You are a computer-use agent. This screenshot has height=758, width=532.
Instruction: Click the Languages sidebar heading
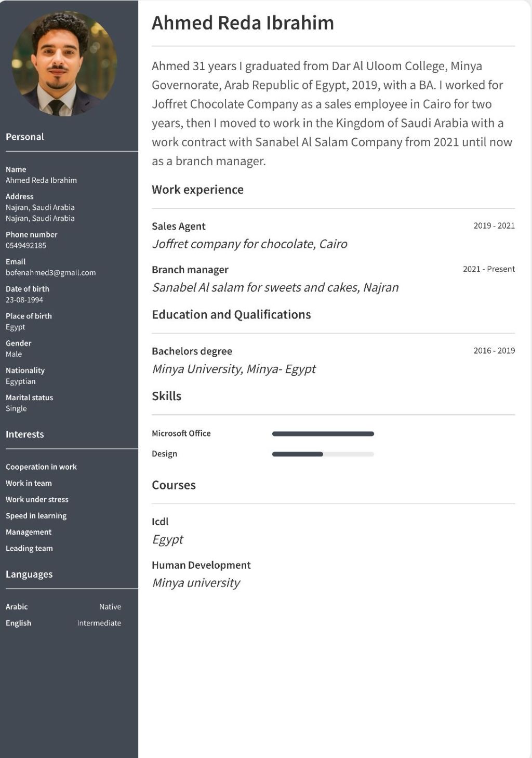click(x=29, y=575)
